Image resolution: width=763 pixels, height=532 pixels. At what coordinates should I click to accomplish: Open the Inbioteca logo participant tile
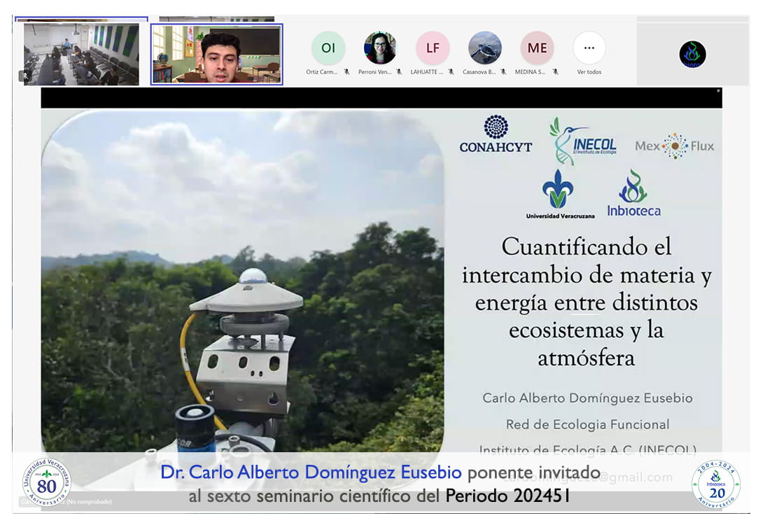pyautogui.click(x=692, y=55)
